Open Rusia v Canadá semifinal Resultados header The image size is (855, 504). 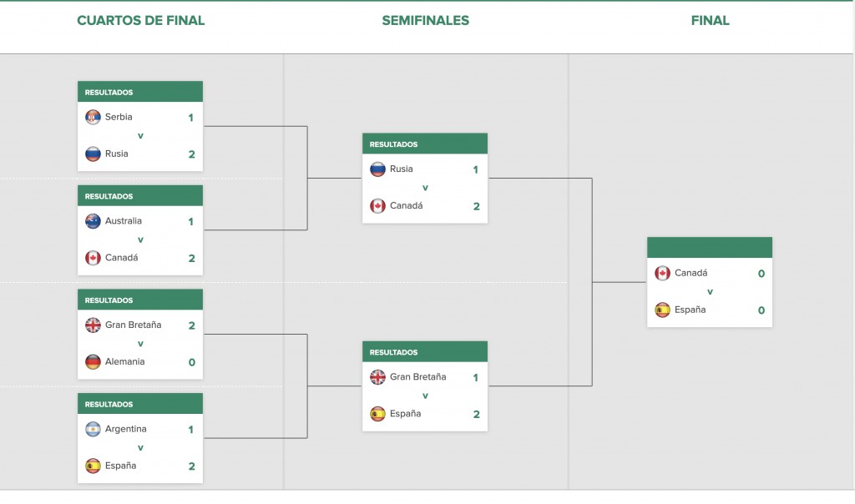425,144
